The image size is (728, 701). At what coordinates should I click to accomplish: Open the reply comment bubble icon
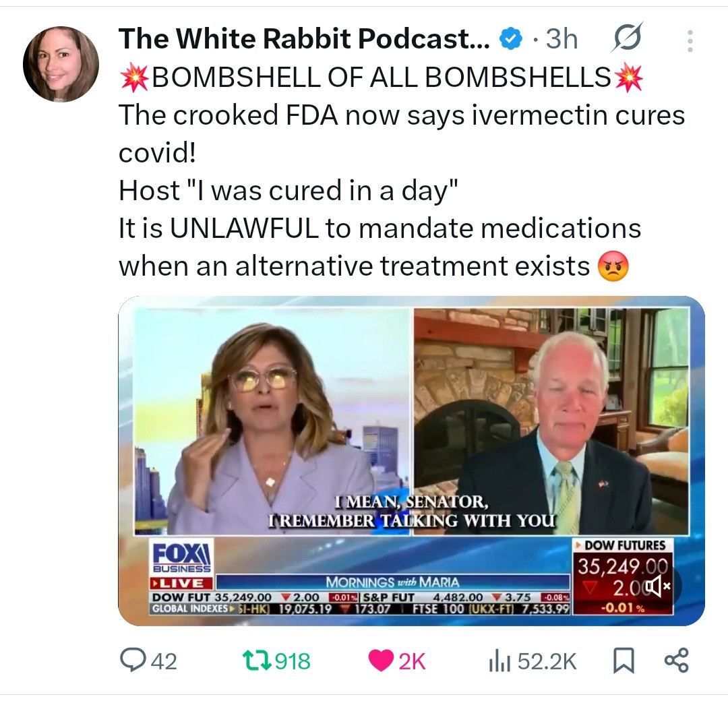click(132, 660)
